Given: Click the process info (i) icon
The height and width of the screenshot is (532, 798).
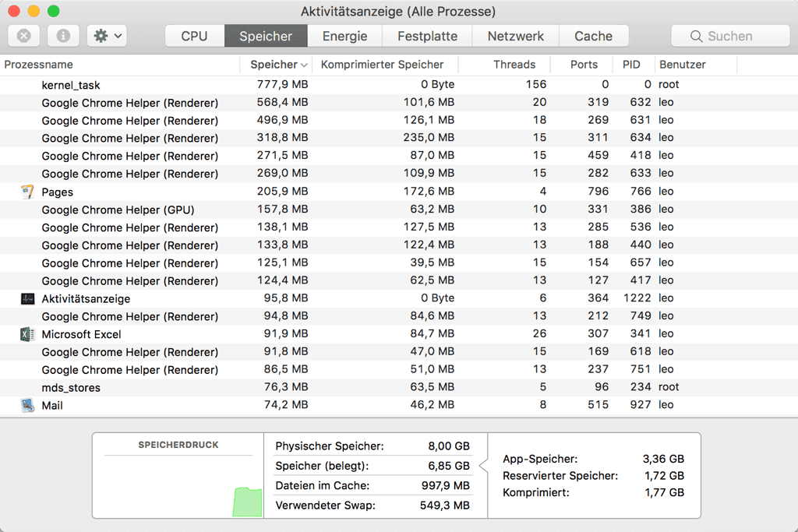Looking at the screenshot, I should [63, 36].
